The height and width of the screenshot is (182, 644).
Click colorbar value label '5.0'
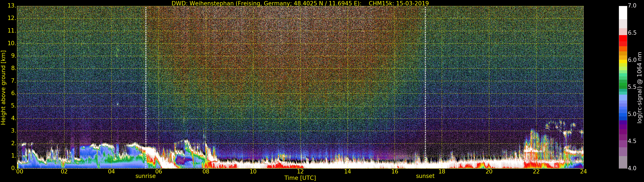click(x=632, y=114)
